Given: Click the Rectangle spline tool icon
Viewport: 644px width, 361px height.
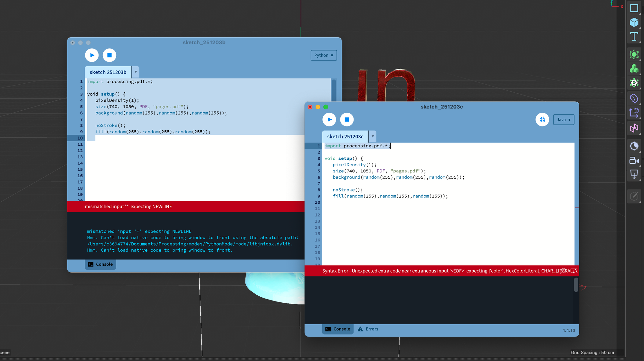Looking at the screenshot, I should pos(634,8).
